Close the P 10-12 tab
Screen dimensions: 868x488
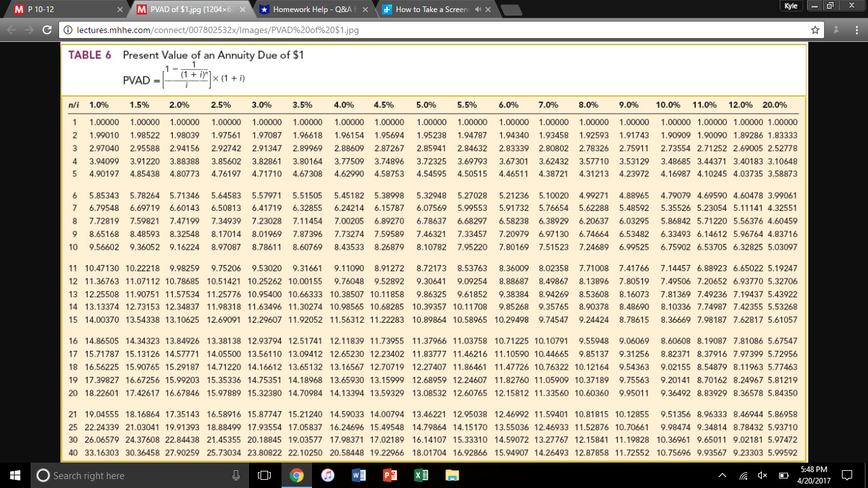coord(120,10)
